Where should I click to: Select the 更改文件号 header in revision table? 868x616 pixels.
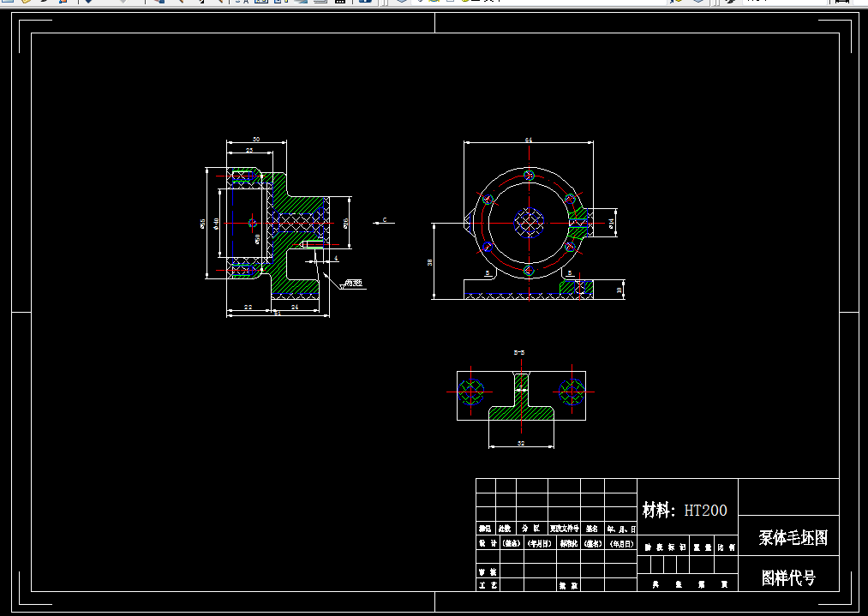click(x=564, y=529)
